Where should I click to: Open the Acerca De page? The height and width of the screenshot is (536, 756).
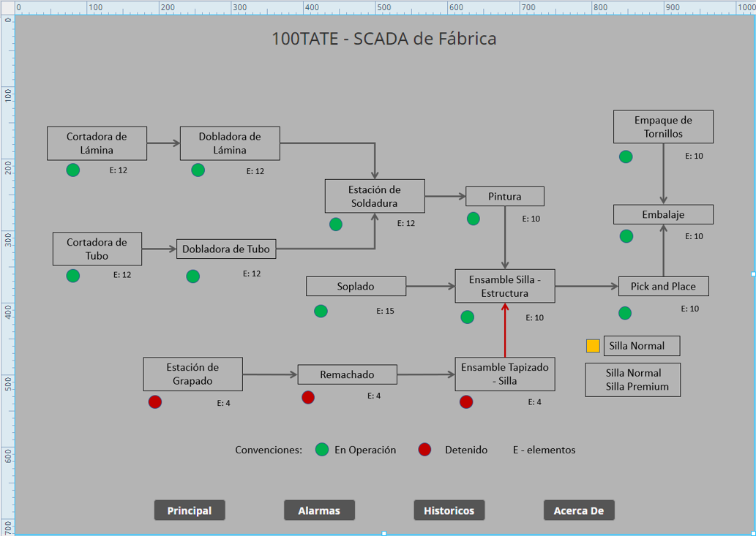[578, 510]
